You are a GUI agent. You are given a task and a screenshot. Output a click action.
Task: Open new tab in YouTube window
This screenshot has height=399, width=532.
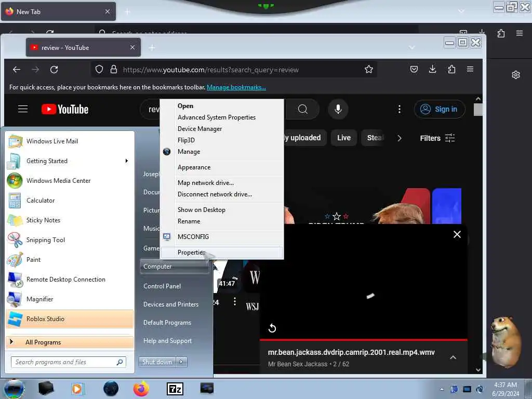152,48
